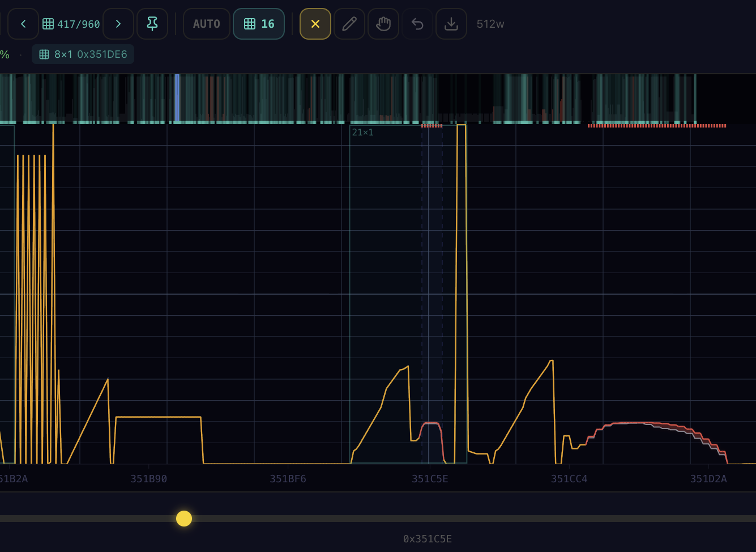Download data with the download icon
This screenshot has width=756, height=552.
pos(451,24)
